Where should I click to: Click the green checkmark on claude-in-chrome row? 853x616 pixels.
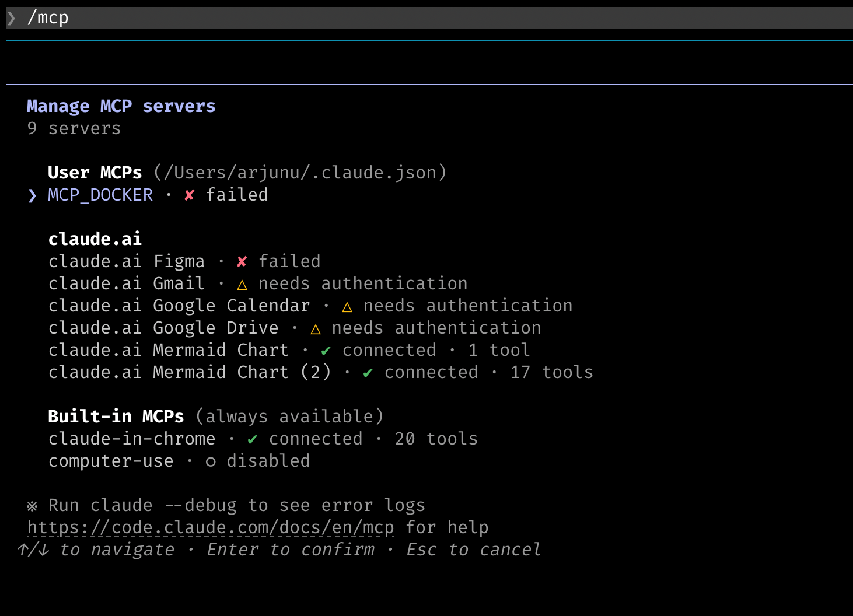253,439
